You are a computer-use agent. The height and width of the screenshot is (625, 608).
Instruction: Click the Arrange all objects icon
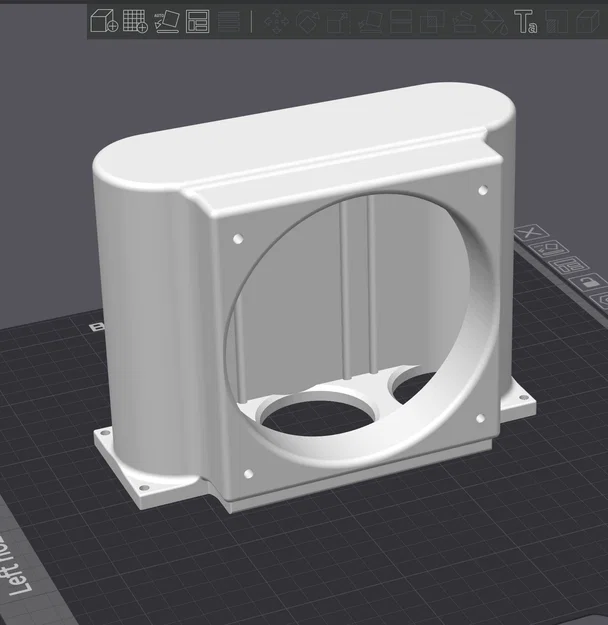pyautogui.click(x=197, y=22)
